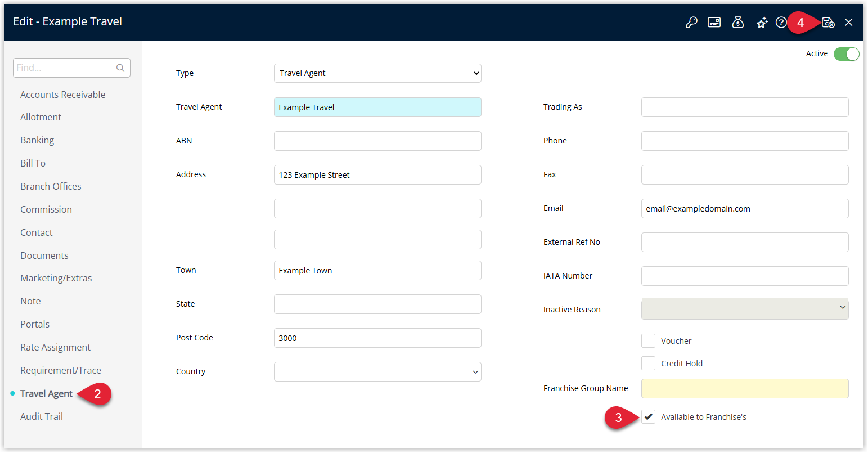The height and width of the screenshot is (453, 868).
Task: Click the Save and Exit icon
Action: 828,23
